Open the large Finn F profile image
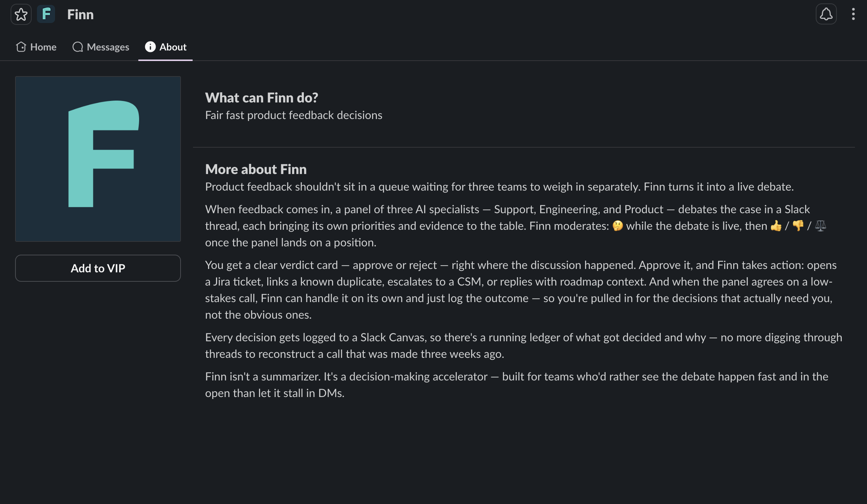 98,159
